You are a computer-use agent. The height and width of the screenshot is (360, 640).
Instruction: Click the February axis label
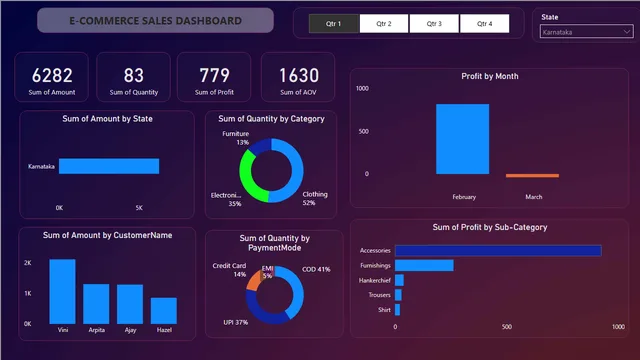[464, 197]
